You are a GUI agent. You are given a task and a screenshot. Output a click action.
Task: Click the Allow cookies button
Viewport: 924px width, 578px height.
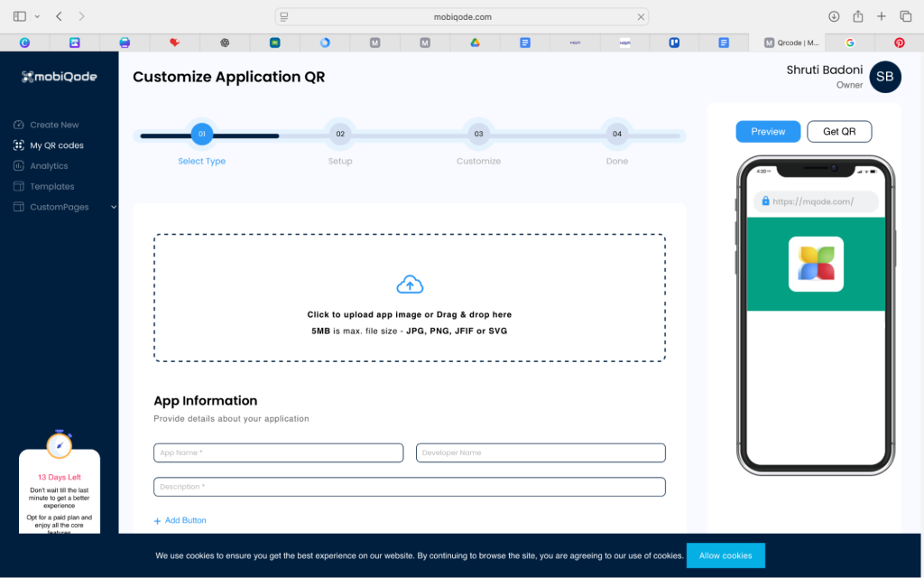pos(725,555)
